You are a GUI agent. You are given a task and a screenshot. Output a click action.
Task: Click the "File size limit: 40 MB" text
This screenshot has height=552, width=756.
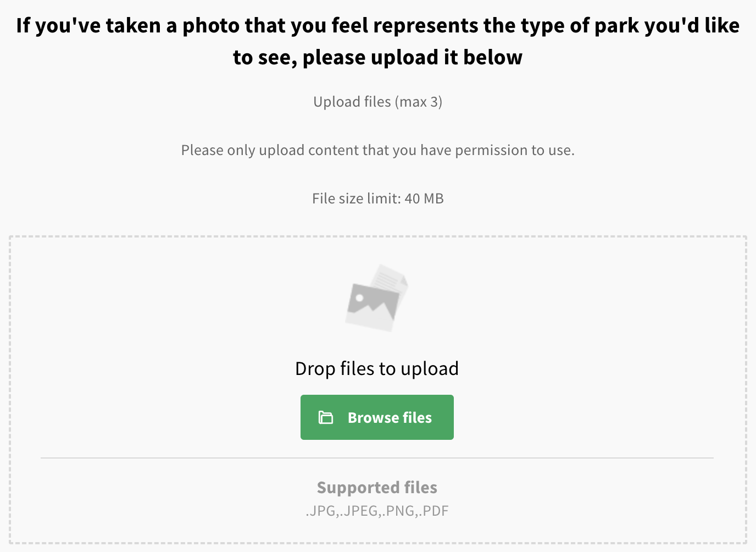point(378,198)
